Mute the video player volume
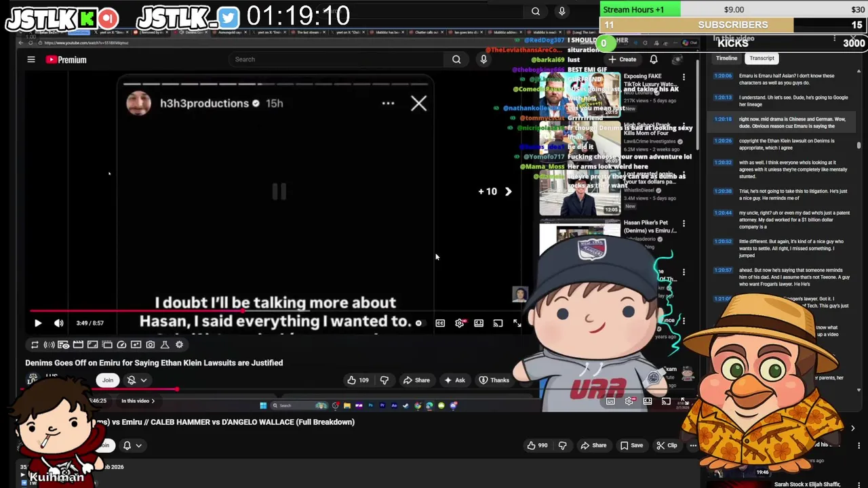The image size is (868, 488). pos(59,323)
